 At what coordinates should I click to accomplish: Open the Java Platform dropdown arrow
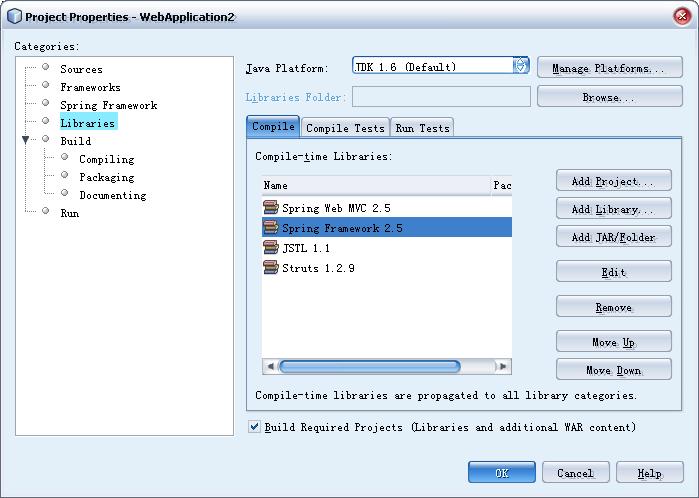pyautogui.click(x=521, y=66)
